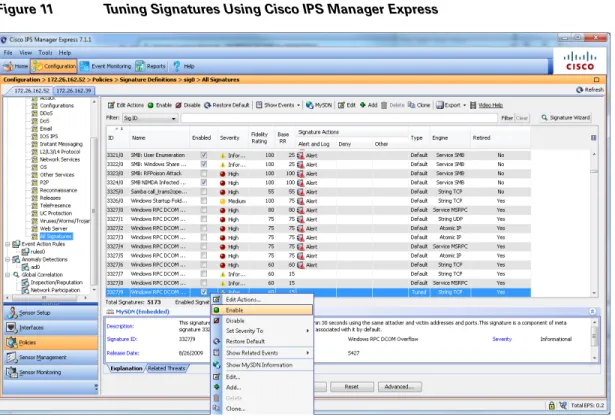Click the green Enable toolbar icon
This screenshot has height=420, width=615.
click(151, 105)
